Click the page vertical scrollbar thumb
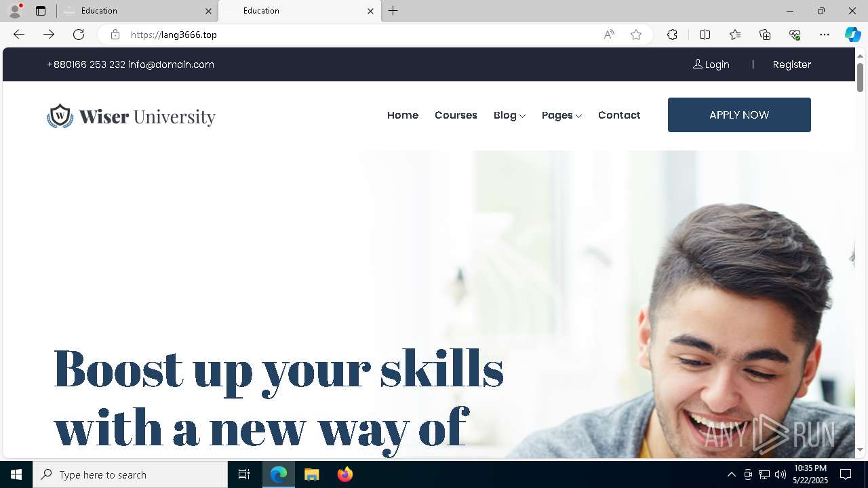 pyautogui.click(x=860, y=77)
